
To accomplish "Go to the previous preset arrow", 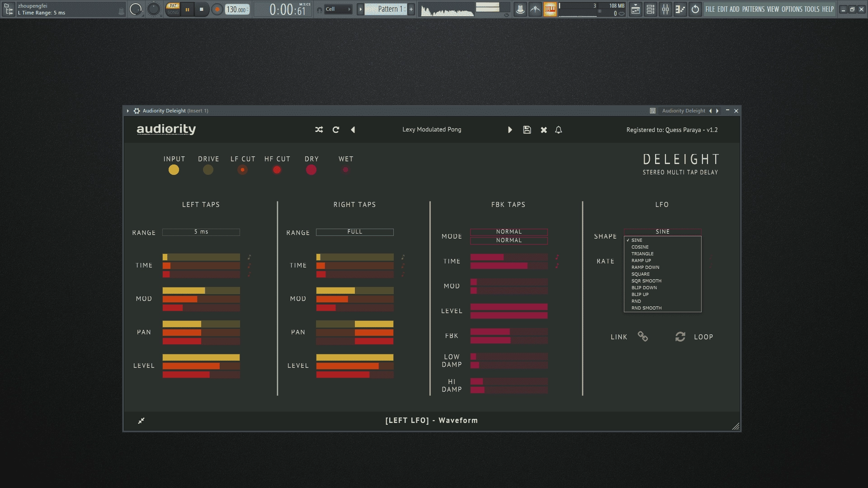I will [x=353, y=130].
